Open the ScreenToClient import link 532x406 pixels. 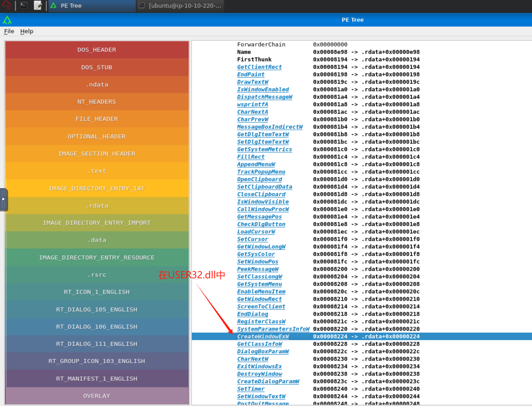(x=261, y=306)
